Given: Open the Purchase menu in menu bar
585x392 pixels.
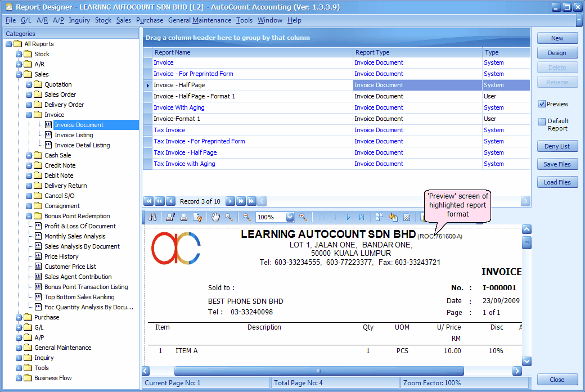Looking at the screenshot, I should [x=150, y=20].
